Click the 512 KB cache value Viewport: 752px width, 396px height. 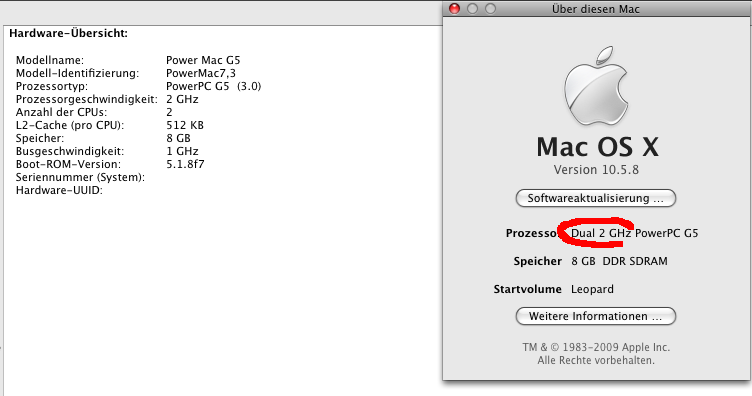tap(185, 125)
